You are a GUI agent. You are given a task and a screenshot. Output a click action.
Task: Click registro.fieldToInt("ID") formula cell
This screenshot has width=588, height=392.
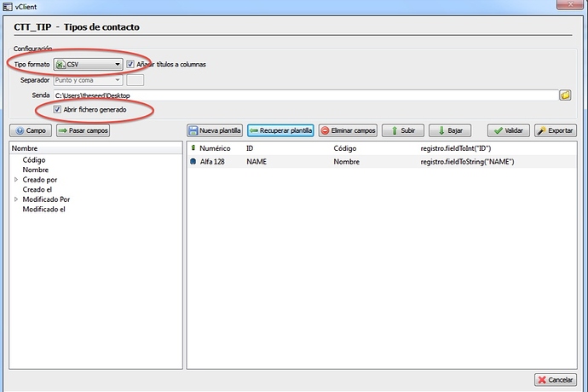click(456, 148)
